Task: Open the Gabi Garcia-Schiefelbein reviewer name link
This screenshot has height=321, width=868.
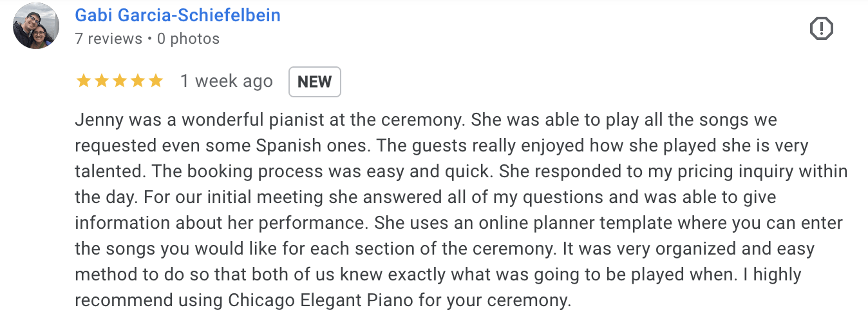Action: click(178, 15)
